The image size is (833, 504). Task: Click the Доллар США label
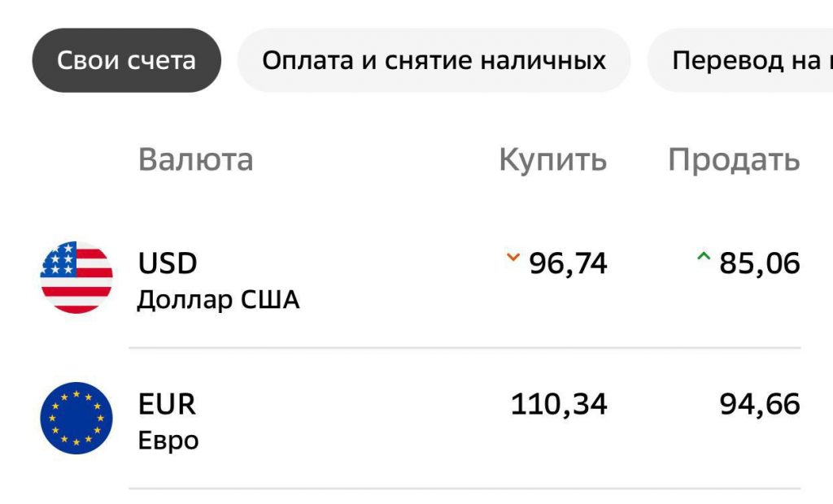tap(218, 300)
